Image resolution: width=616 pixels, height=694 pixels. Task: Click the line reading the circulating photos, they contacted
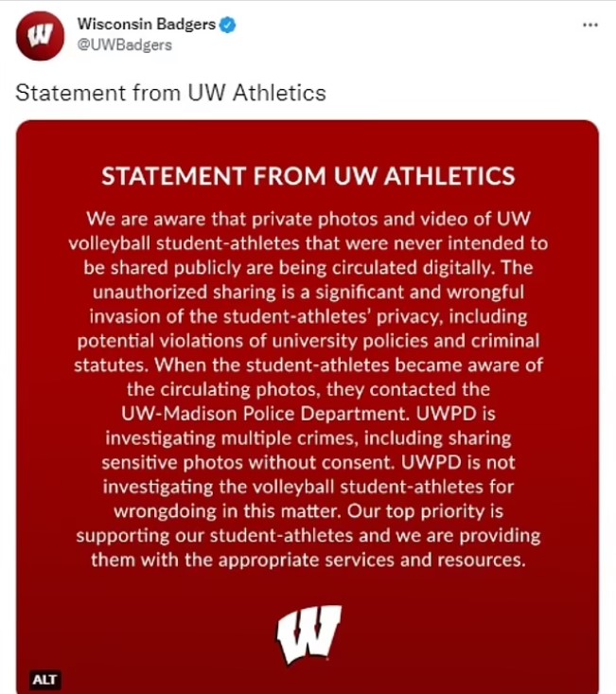click(x=308, y=389)
